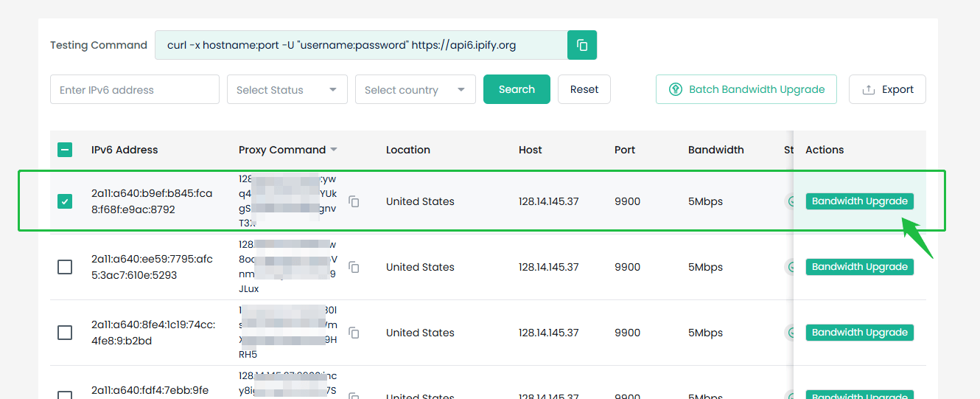This screenshot has width=980, height=399.
Task: Copy the testing curl command
Action: (x=581, y=45)
